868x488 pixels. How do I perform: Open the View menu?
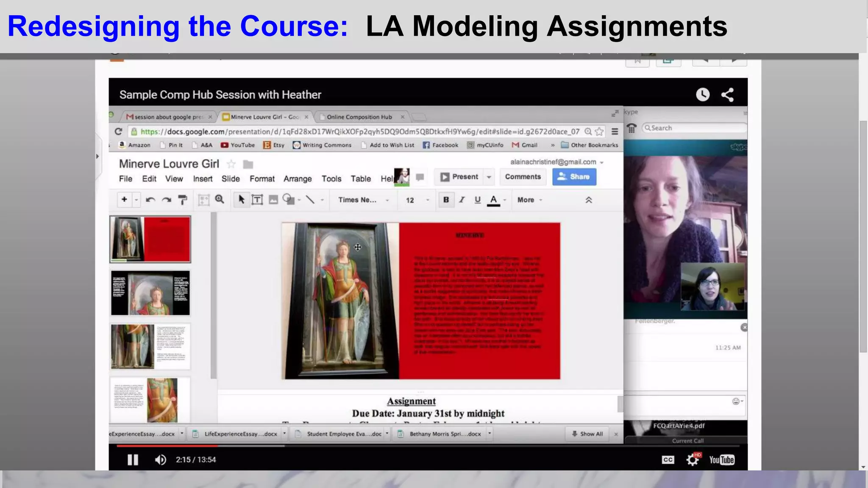pyautogui.click(x=174, y=179)
